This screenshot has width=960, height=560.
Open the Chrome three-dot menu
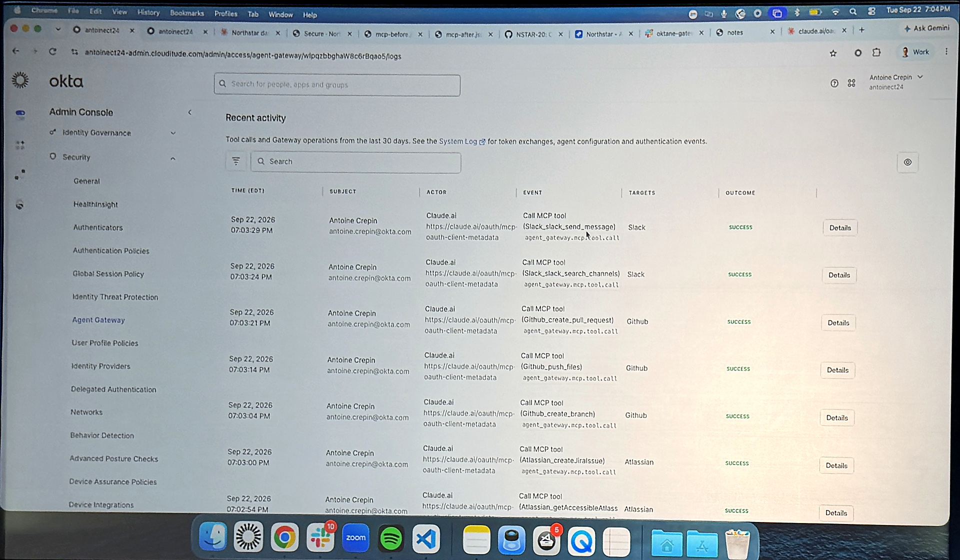click(946, 51)
